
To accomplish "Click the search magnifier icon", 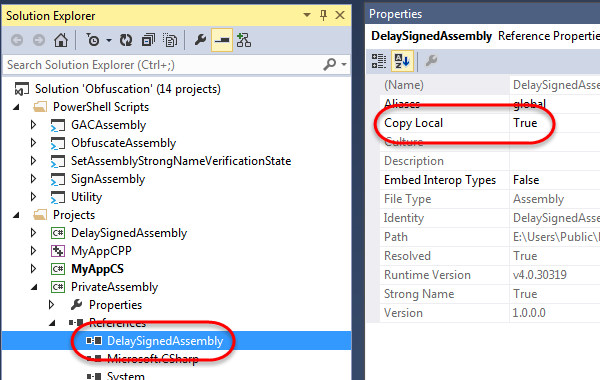I will point(329,64).
